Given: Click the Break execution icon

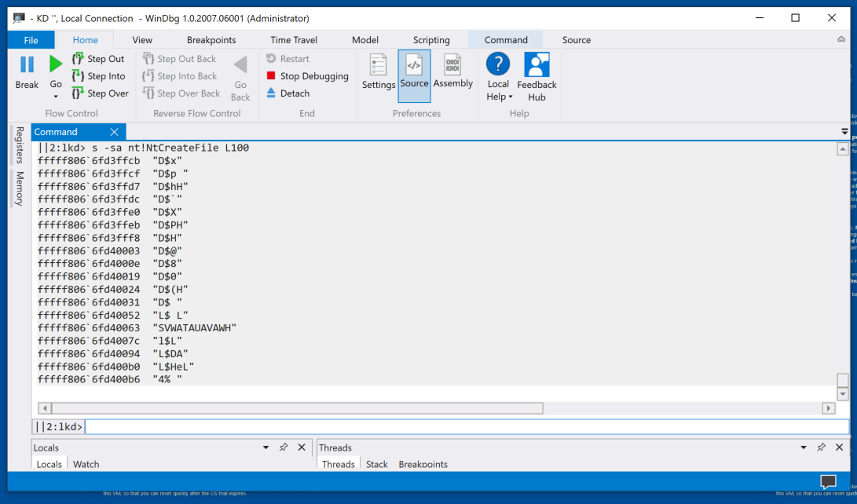Looking at the screenshot, I should (27, 65).
